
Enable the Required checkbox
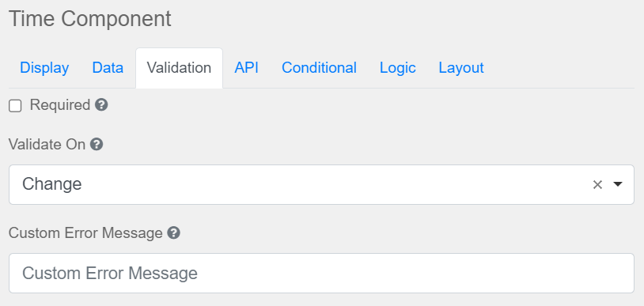(x=15, y=106)
